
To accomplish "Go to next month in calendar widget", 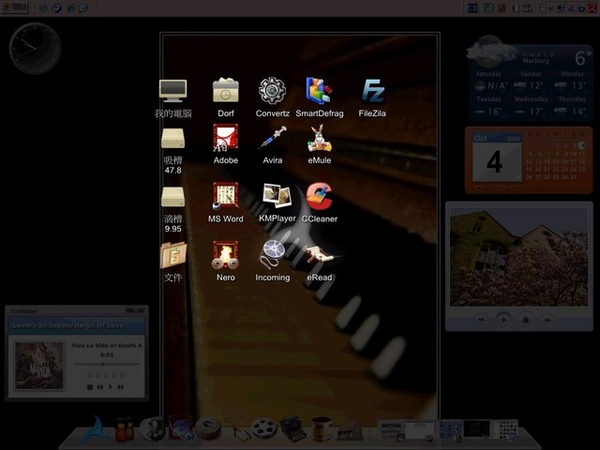I will pos(514,188).
